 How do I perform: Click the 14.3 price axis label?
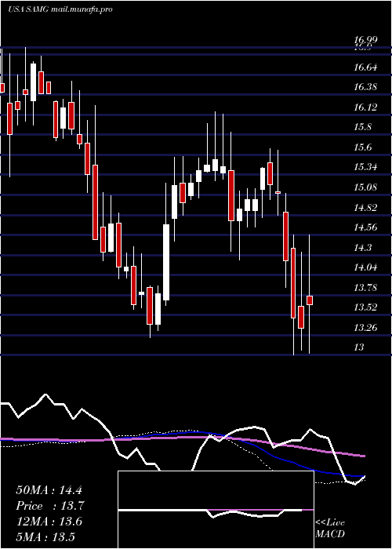point(362,248)
